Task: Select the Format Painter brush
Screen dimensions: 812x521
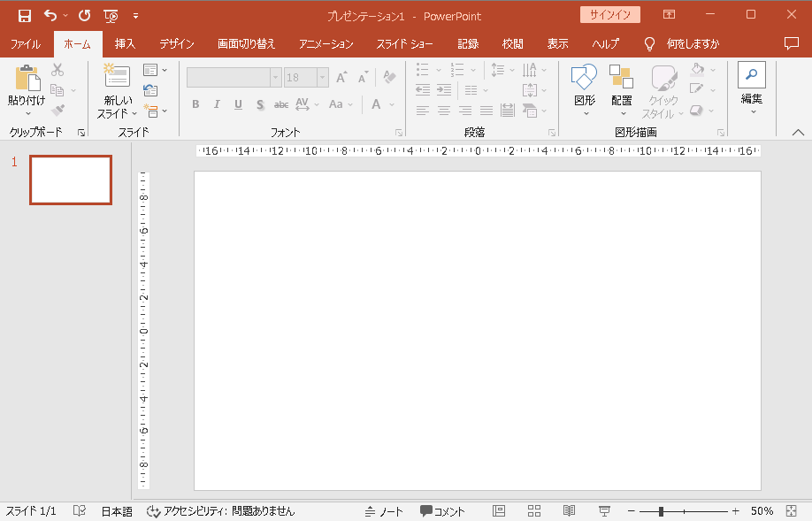Action: click(57, 111)
